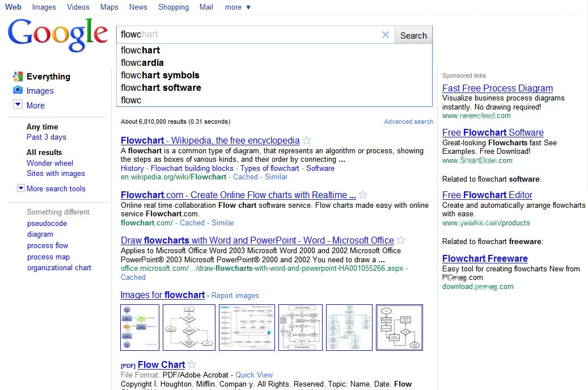Image resolution: width=588 pixels, height=390 pixels.
Task: Click related search 'process flow'
Action: point(48,245)
